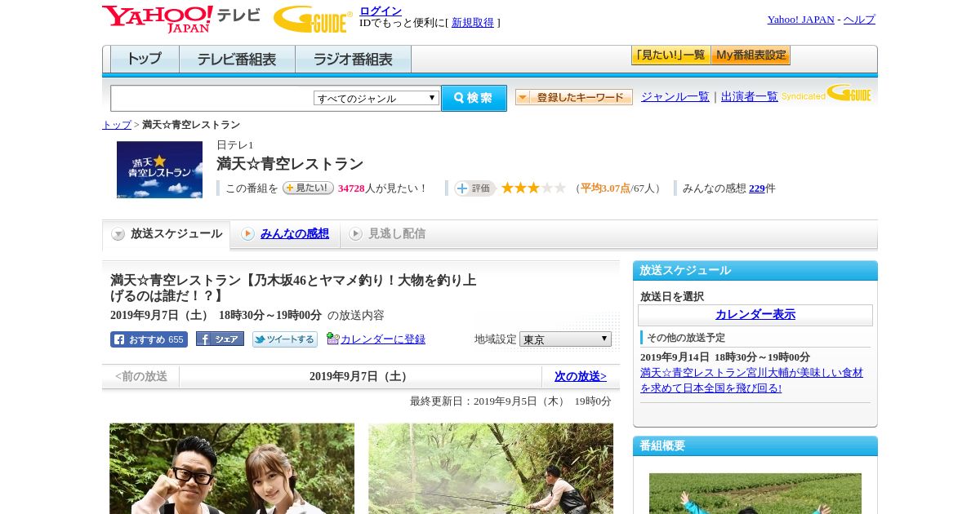Viewport: 980px width, 514px height.
Task: Click Facebook おすすめ 655 button
Action: (x=149, y=339)
